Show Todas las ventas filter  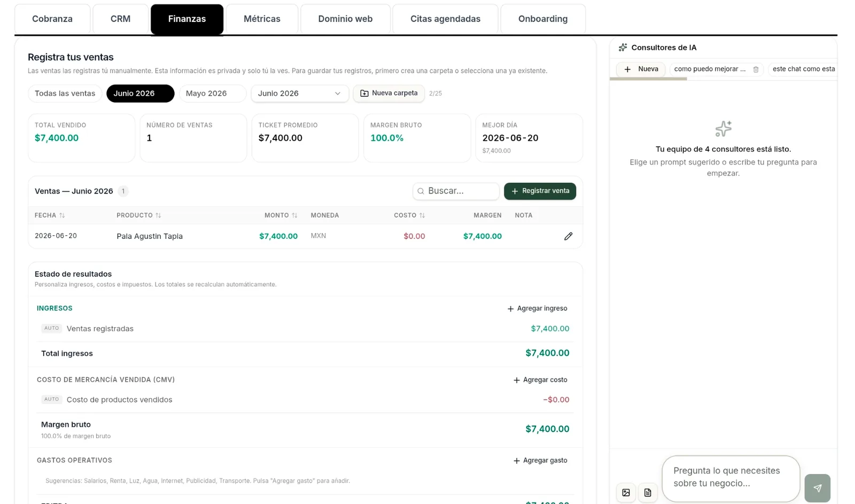[x=65, y=94]
